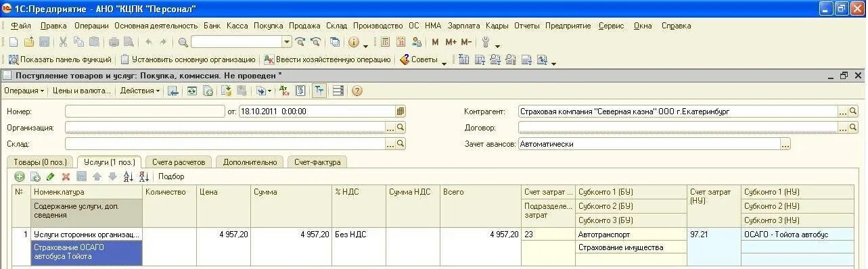
Task: Click the Услуги сторонних организац... cell
Action: pos(87,235)
